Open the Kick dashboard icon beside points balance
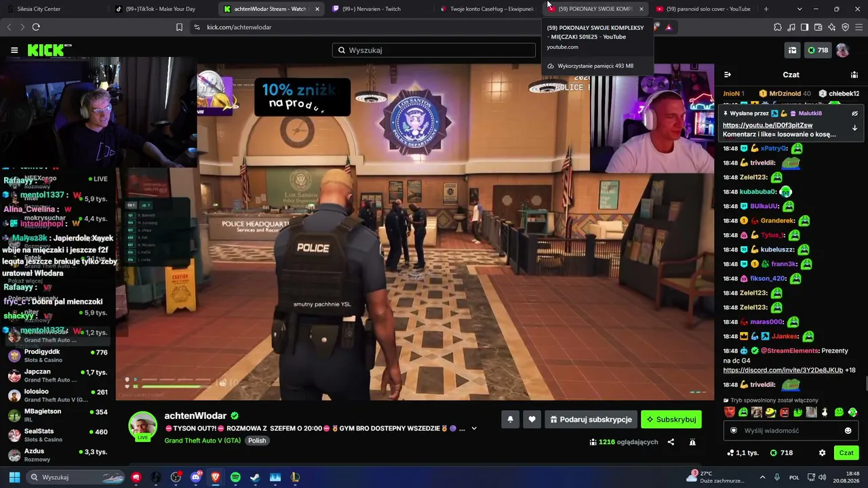The image size is (868, 488). pos(792,50)
